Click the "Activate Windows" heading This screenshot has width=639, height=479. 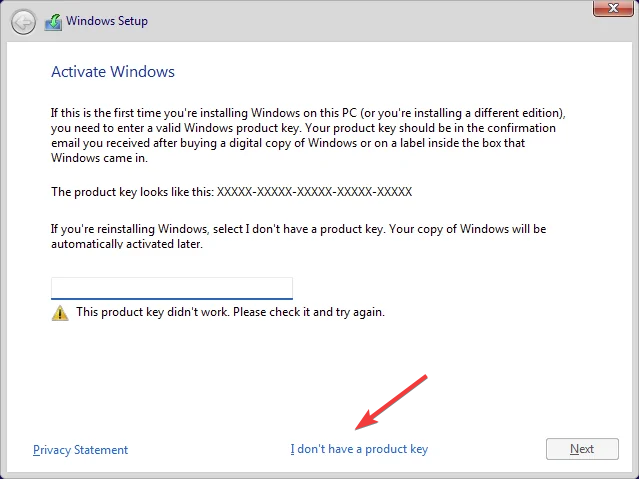point(113,72)
